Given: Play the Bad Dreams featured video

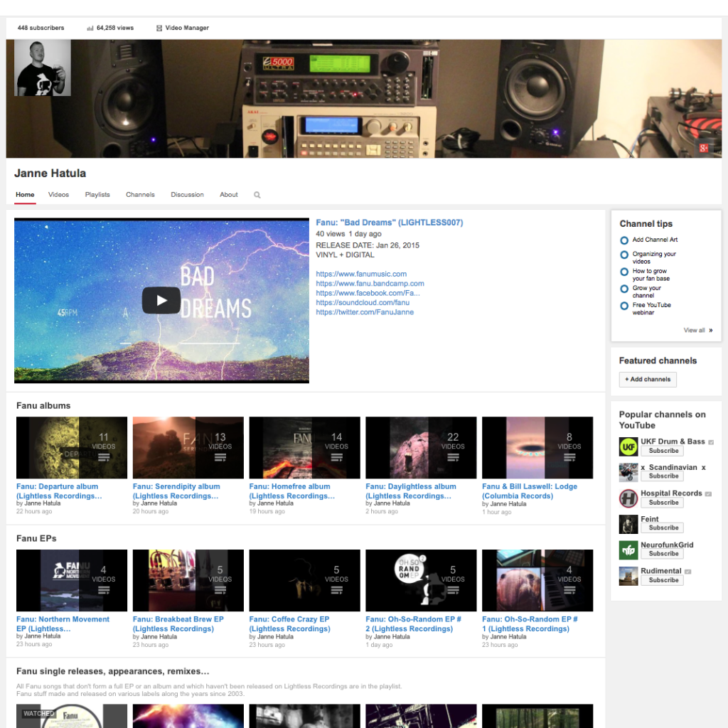Looking at the screenshot, I should tap(161, 301).
